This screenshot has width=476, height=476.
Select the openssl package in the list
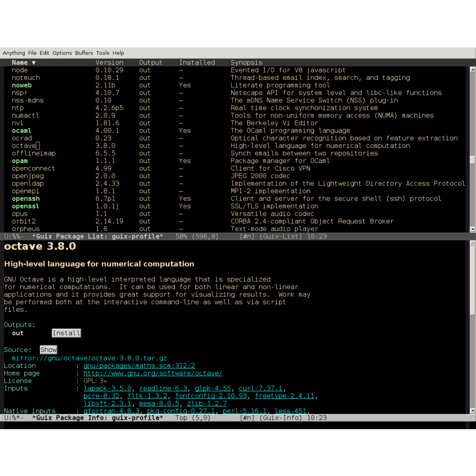[x=25, y=206]
